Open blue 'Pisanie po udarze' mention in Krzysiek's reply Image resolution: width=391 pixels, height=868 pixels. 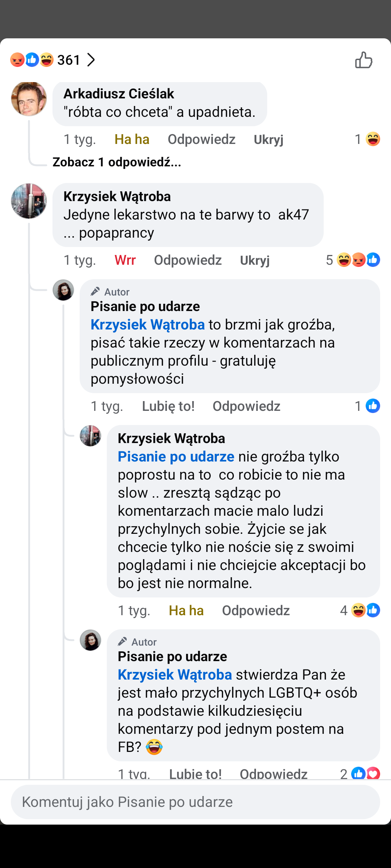176,457
